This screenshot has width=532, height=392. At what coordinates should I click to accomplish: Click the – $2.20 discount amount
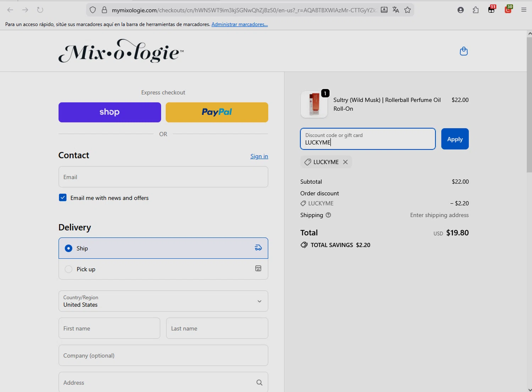(x=459, y=203)
